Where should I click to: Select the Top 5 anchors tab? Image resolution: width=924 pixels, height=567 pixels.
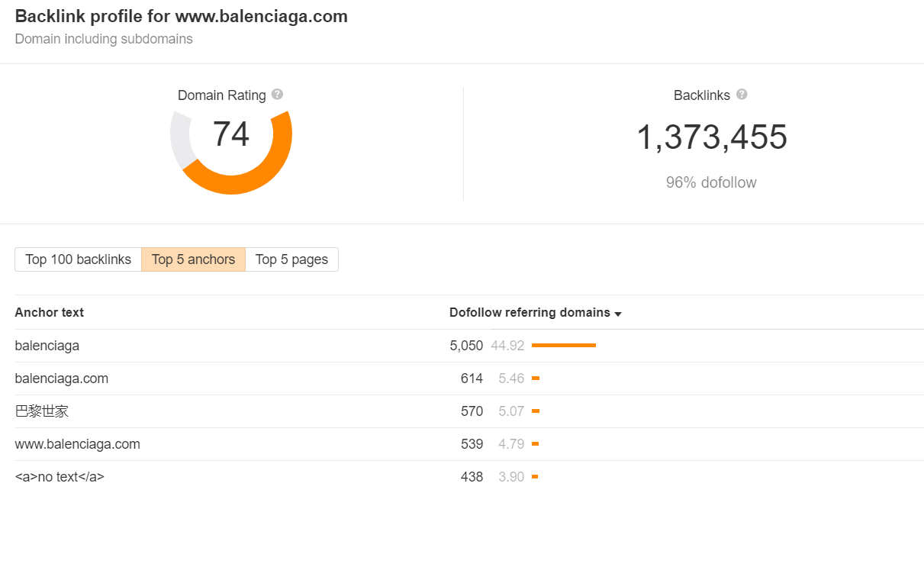point(193,259)
